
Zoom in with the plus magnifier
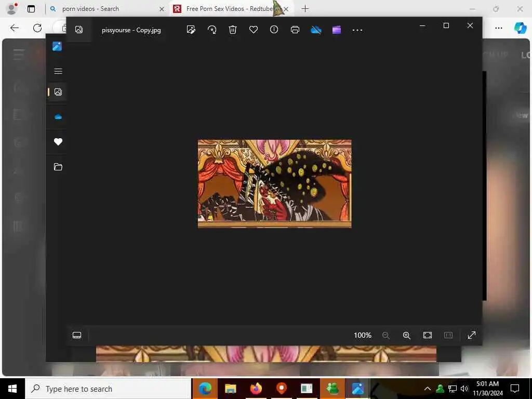coord(406,335)
